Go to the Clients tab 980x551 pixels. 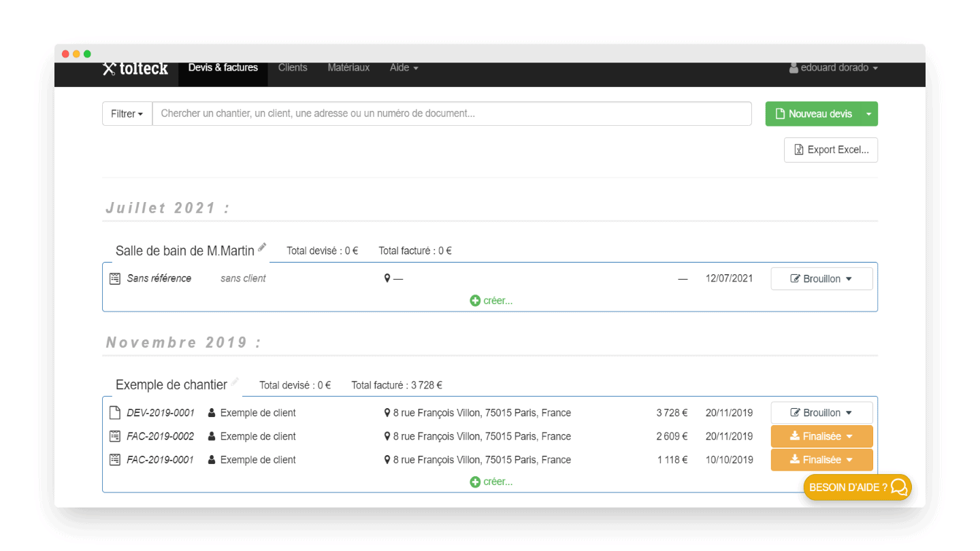pos(293,68)
